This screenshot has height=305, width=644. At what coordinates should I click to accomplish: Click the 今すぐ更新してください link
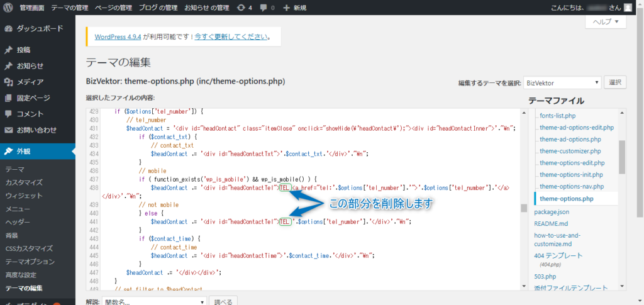231,36
